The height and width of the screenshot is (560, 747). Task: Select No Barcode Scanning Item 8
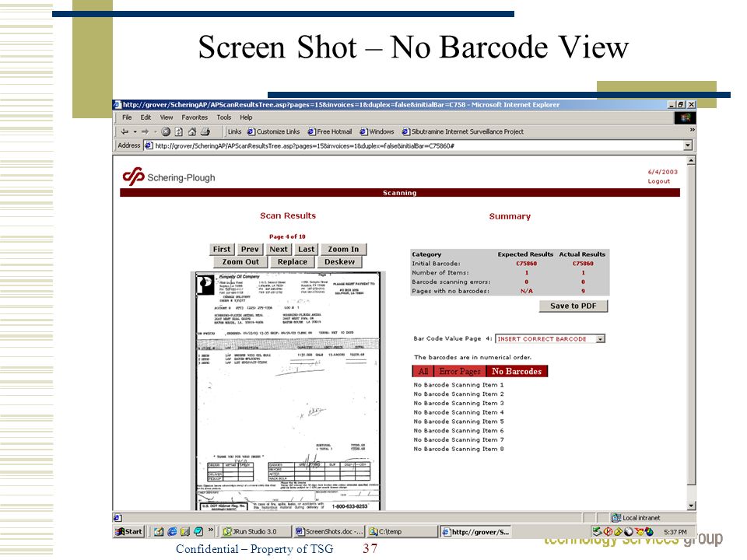[458, 449]
